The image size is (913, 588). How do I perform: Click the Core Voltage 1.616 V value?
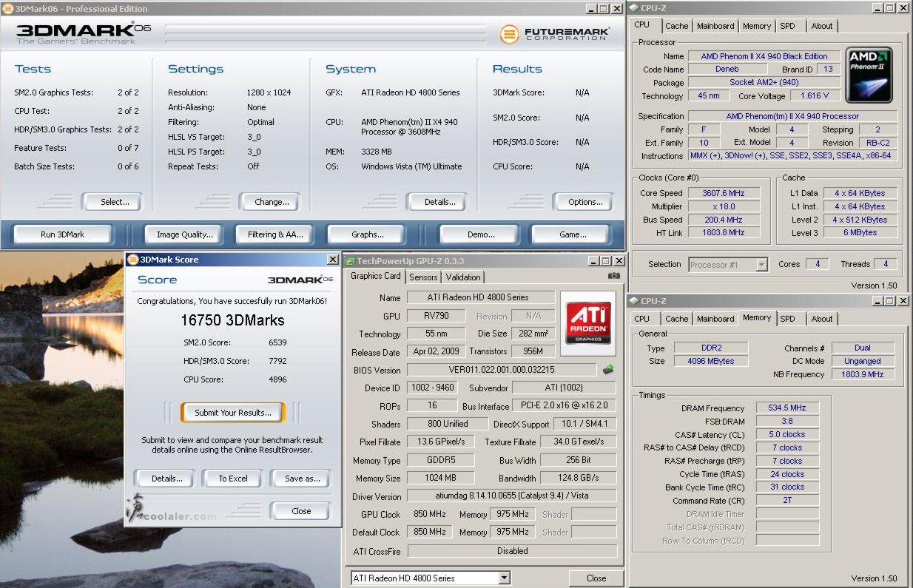815,96
